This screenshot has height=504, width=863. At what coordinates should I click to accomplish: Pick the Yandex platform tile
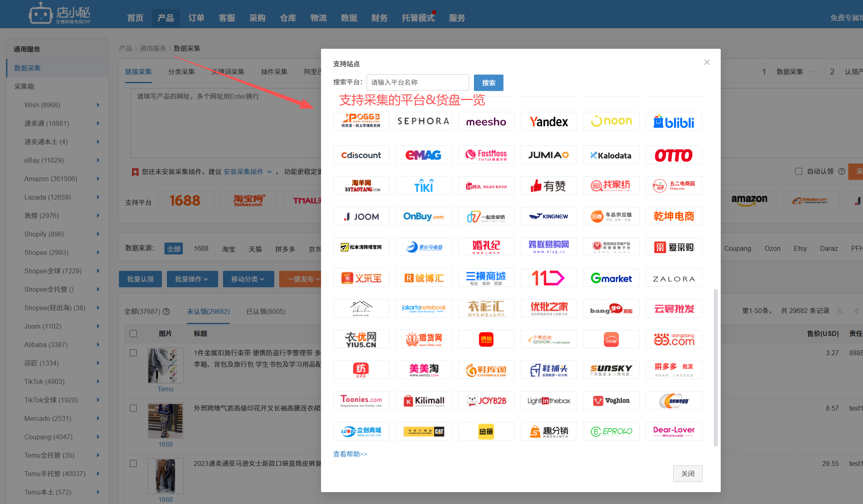point(549,121)
